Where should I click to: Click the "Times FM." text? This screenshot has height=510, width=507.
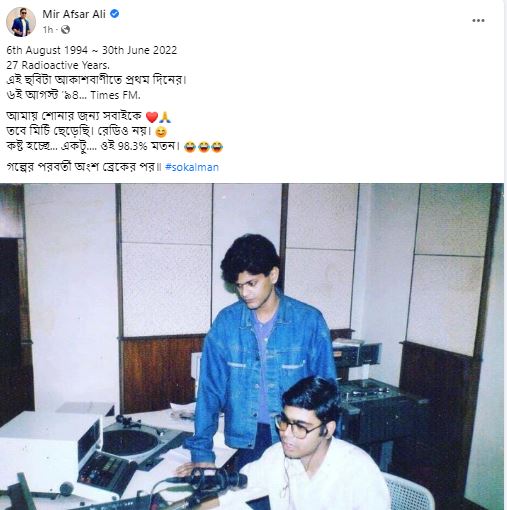pyautogui.click(x=115, y=95)
